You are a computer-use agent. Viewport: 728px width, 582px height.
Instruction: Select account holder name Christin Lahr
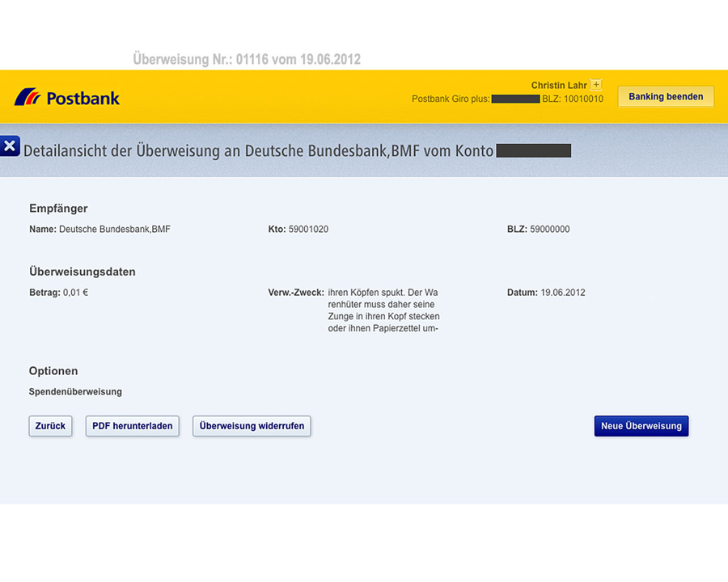[558, 86]
